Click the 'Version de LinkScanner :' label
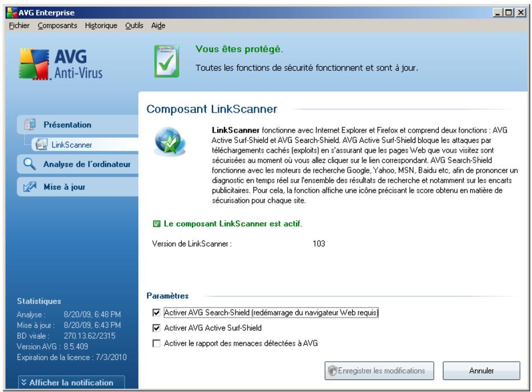The width and height of the screenshot is (532, 392). coord(191,243)
